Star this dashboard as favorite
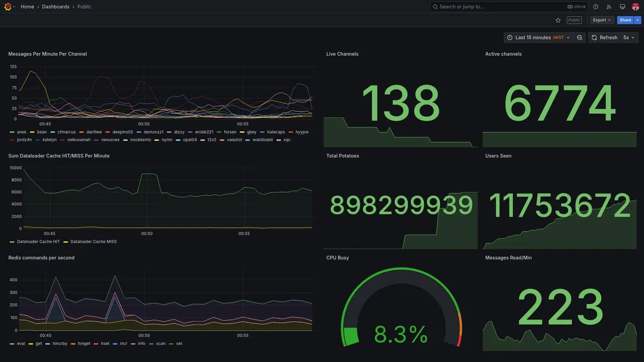 558,20
